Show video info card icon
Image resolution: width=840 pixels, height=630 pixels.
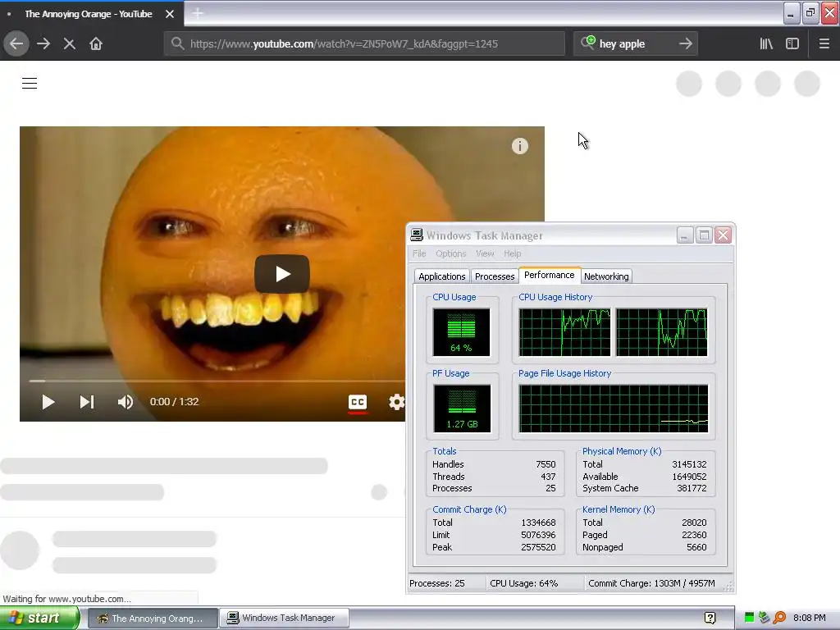(x=519, y=146)
